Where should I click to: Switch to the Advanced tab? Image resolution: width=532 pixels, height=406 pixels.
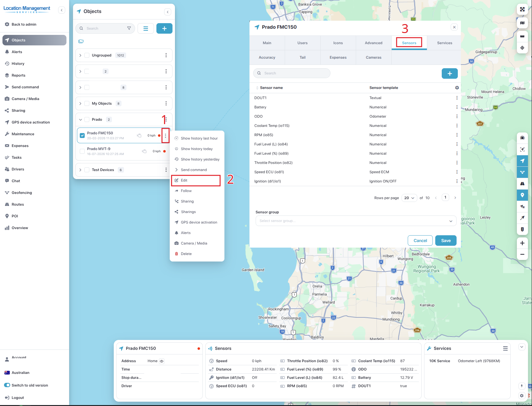[373, 43]
